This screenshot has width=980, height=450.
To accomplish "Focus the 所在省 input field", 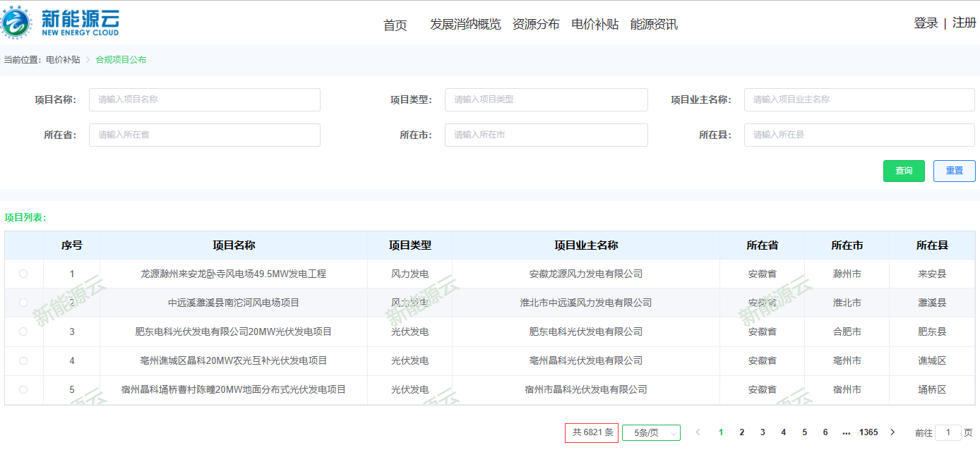I will tap(204, 135).
